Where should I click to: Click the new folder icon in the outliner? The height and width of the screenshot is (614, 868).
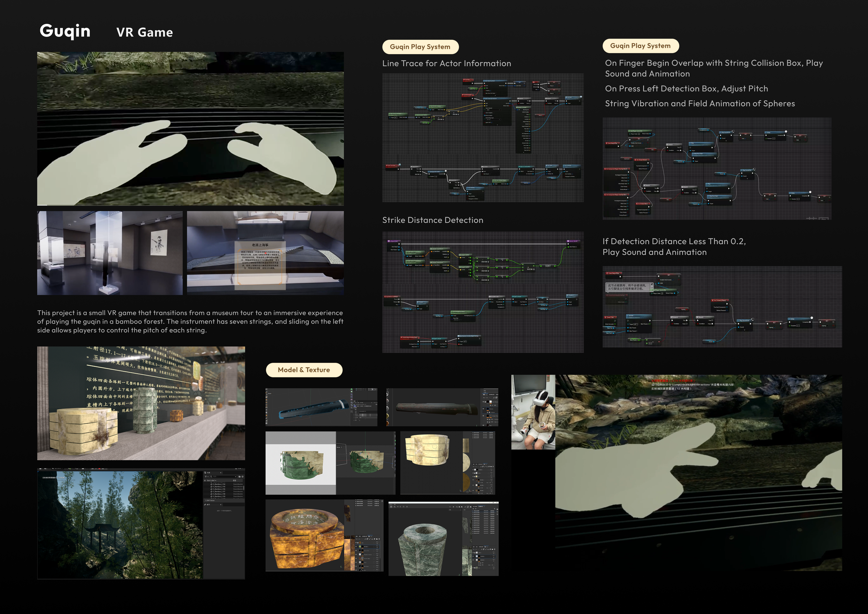click(x=240, y=477)
